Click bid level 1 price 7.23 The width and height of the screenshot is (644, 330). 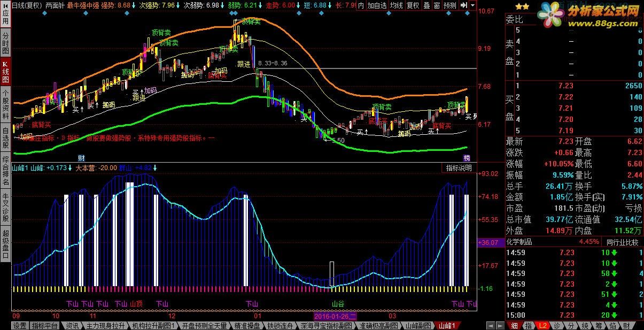tap(565, 86)
